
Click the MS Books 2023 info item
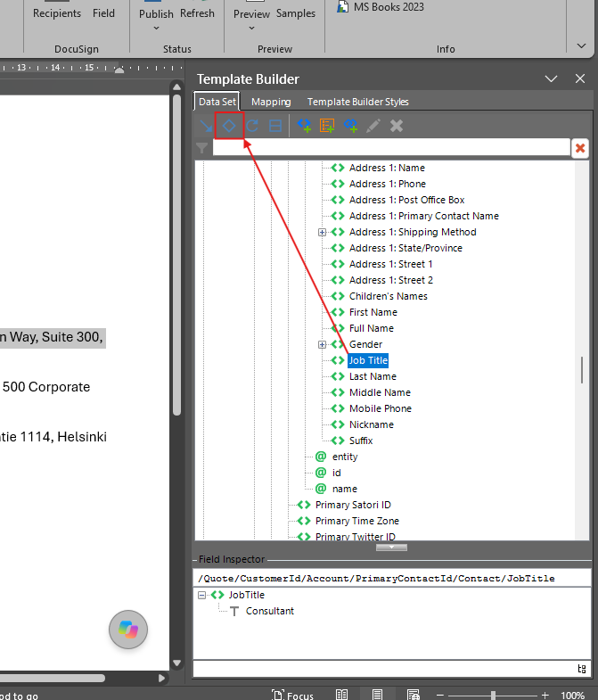(381, 7)
